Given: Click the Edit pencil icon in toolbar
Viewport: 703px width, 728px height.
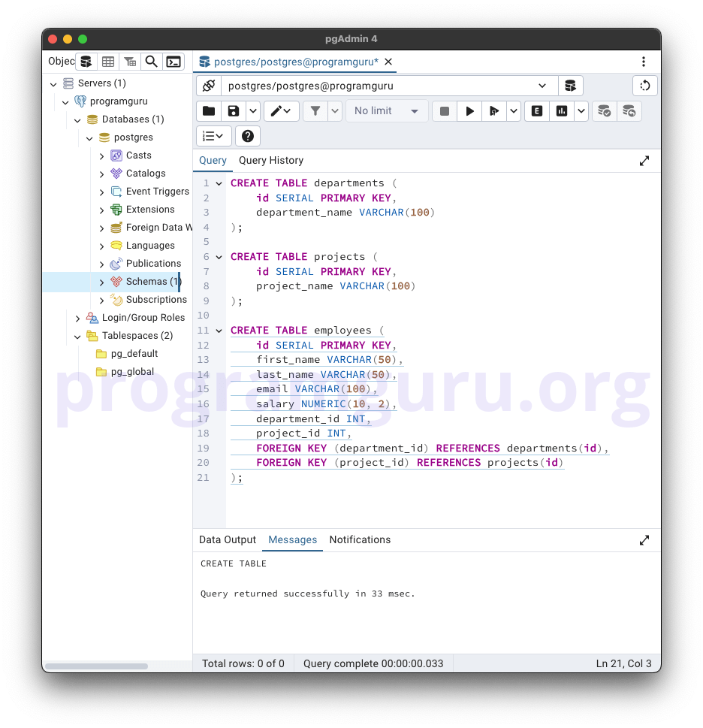Looking at the screenshot, I should click(281, 111).
